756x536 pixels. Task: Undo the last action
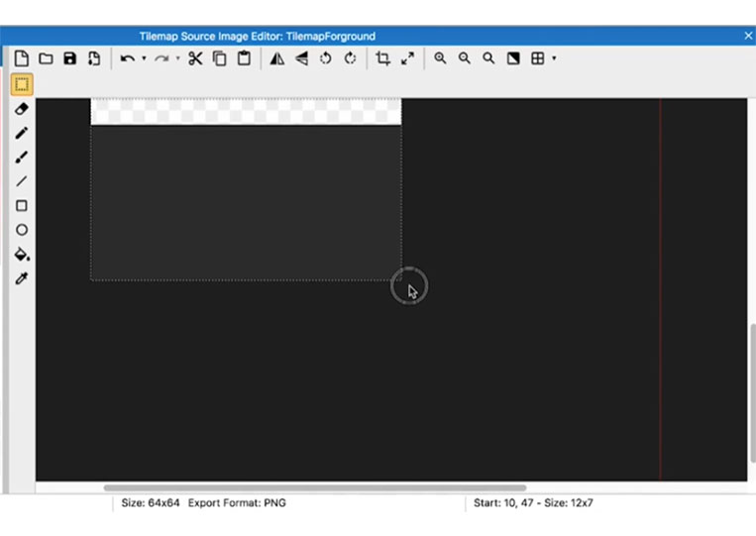[x=127, y=58]
